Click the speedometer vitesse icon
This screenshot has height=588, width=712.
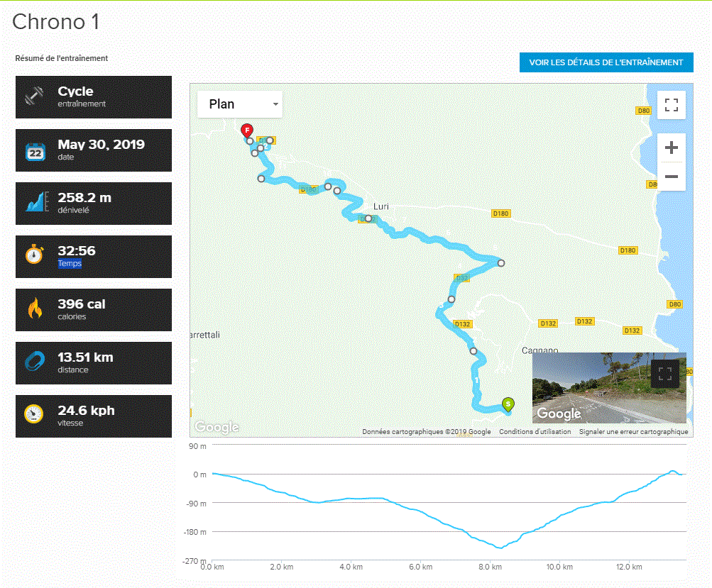pyautogui.click(x=33, y=414)
